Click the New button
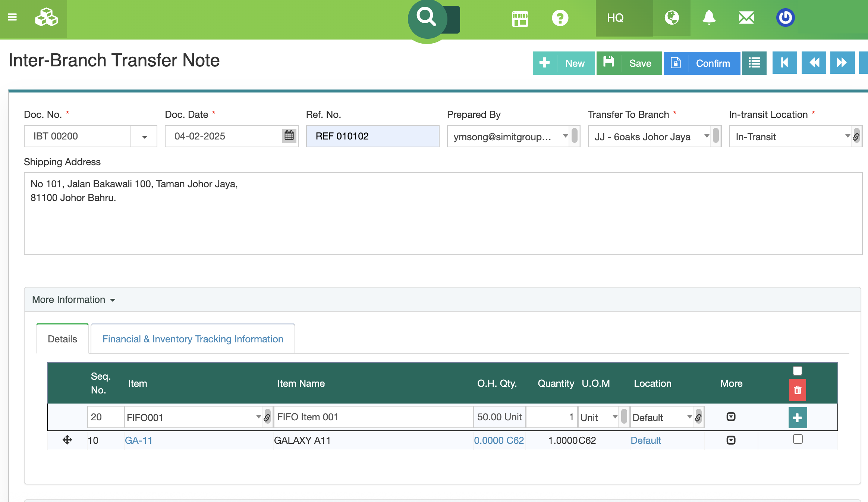Screen dimensions: 868x502 (563, 63)
